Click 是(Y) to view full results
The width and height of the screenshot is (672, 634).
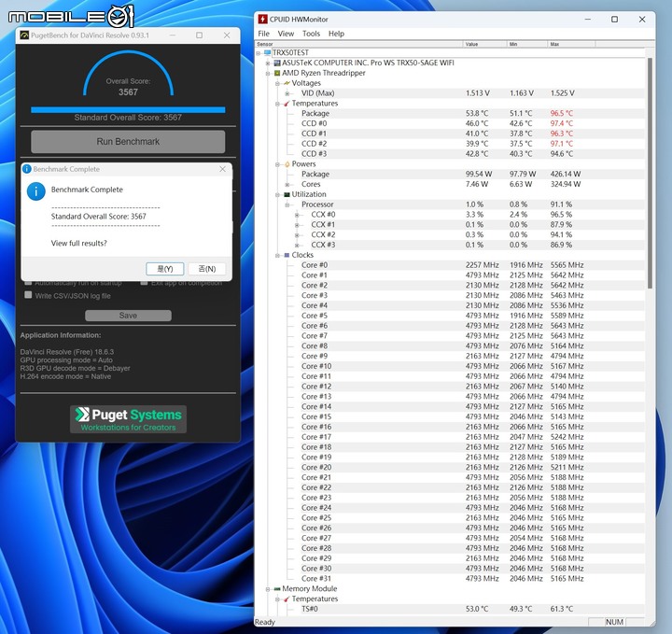tap(165, 269)
